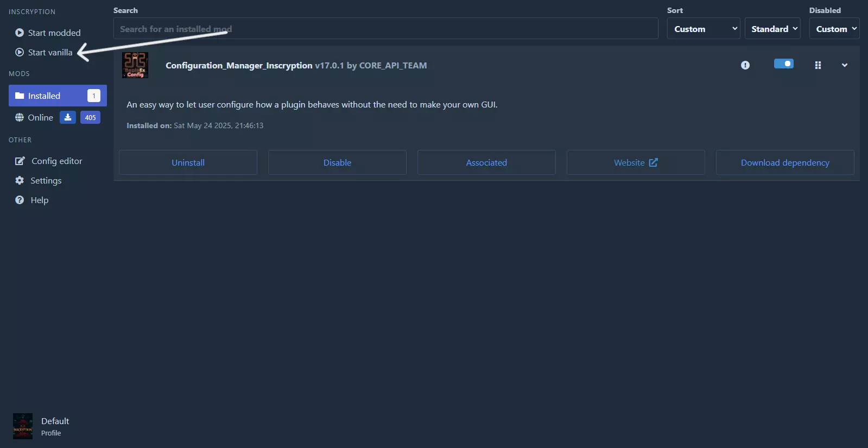Viewport: 868px width, 448px height.
Task: Click the warning icon on Configuration Manager mod
Action: pos(745,65)
